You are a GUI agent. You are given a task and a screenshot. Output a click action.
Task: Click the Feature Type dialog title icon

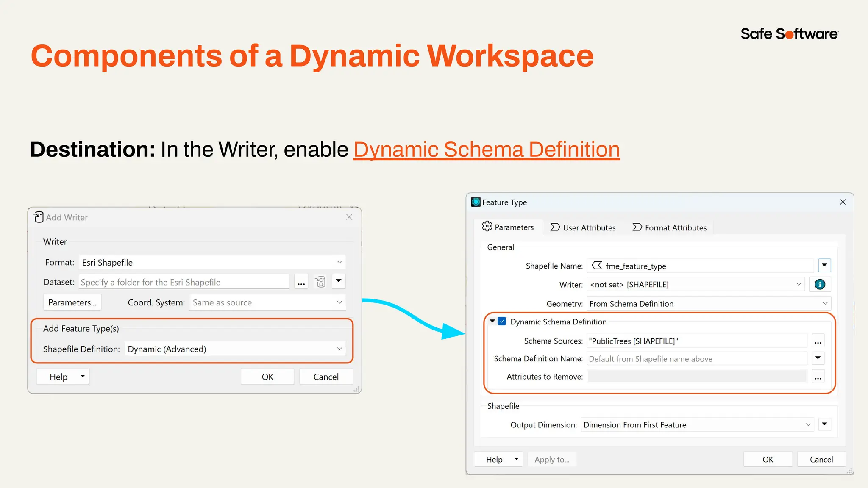pyautogui.click(x=476, y=202)
